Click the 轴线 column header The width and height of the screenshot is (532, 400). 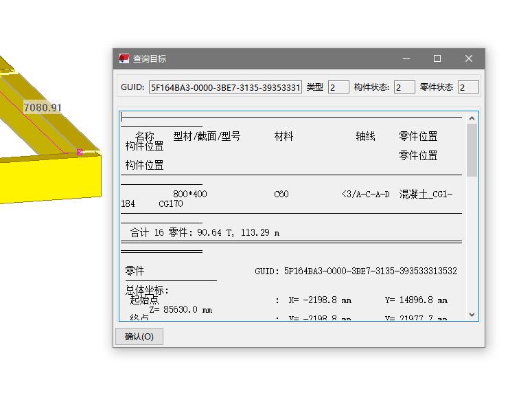365,136
